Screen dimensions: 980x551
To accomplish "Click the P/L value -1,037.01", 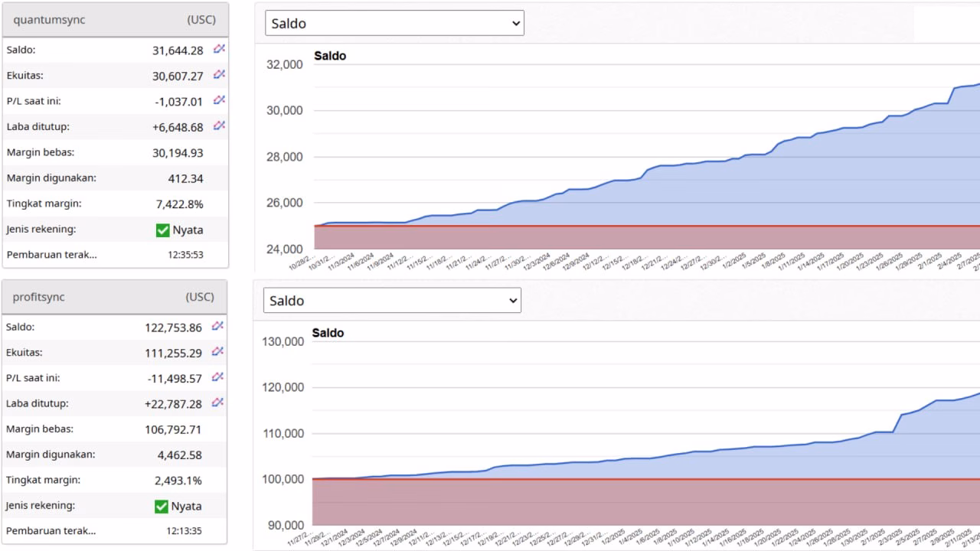I will pos(179,102).
